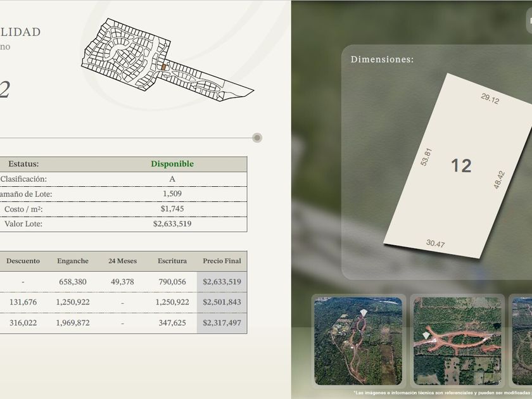Viewport: 532px width, 399px height.
Task: Click the 'Escritura' column header
Action: (x=172, y=261)
